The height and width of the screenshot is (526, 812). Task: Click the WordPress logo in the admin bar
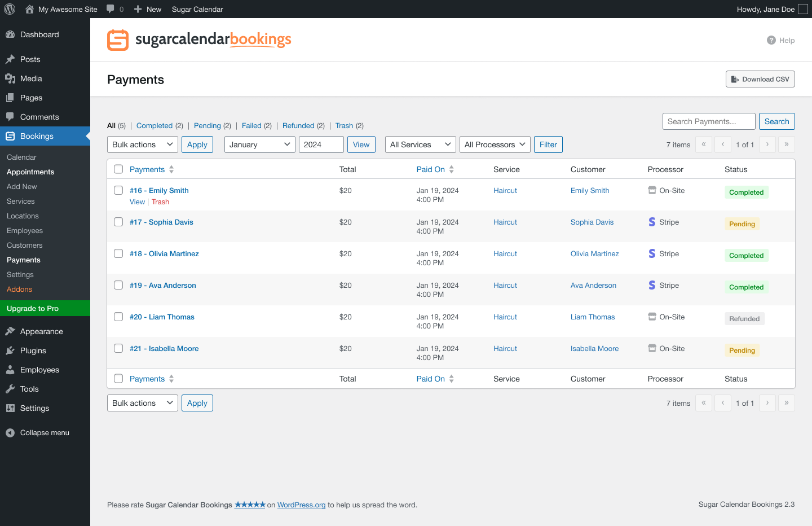pyautogui.click(x=9, y=8)
